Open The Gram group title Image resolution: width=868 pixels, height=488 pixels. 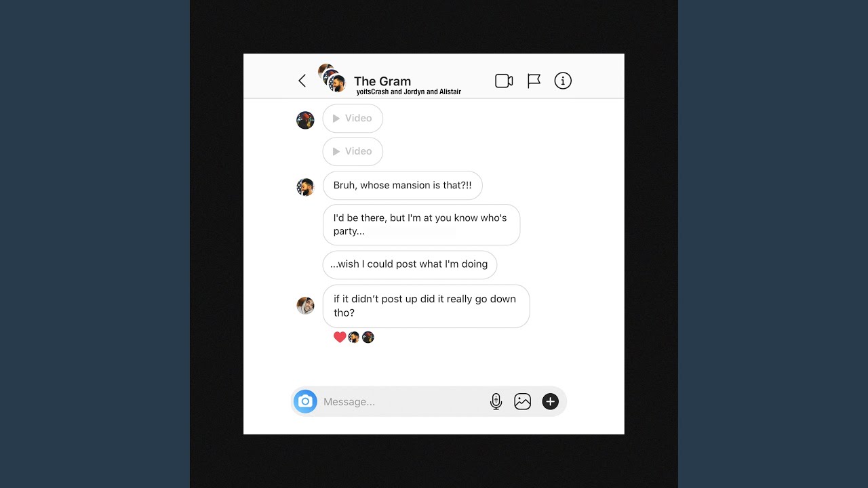382,81
